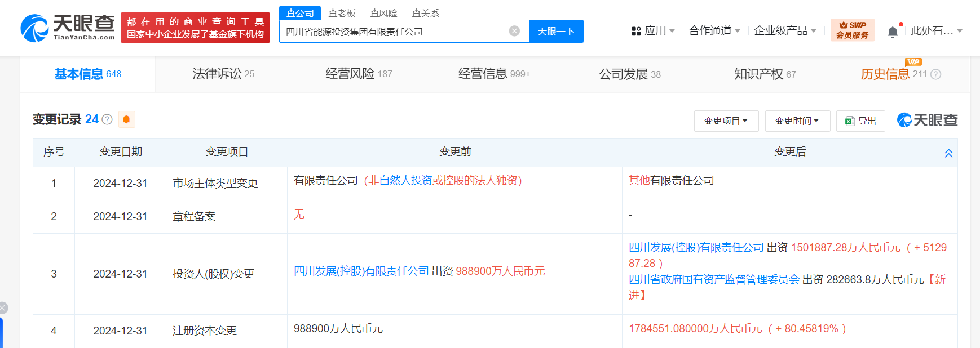This screenshot has width=980, height=348.
Task: Toggle the change record alert bell
Action: pos(126,119)
